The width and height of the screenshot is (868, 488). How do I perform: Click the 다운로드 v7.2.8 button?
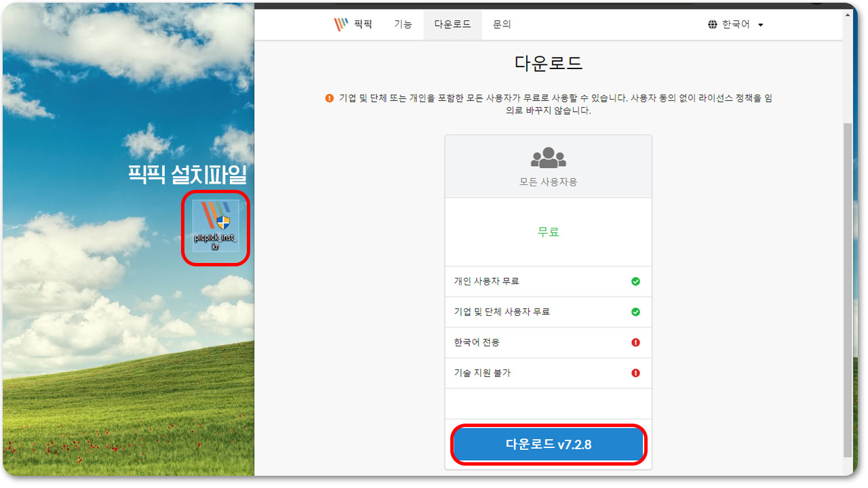[549, 445]
